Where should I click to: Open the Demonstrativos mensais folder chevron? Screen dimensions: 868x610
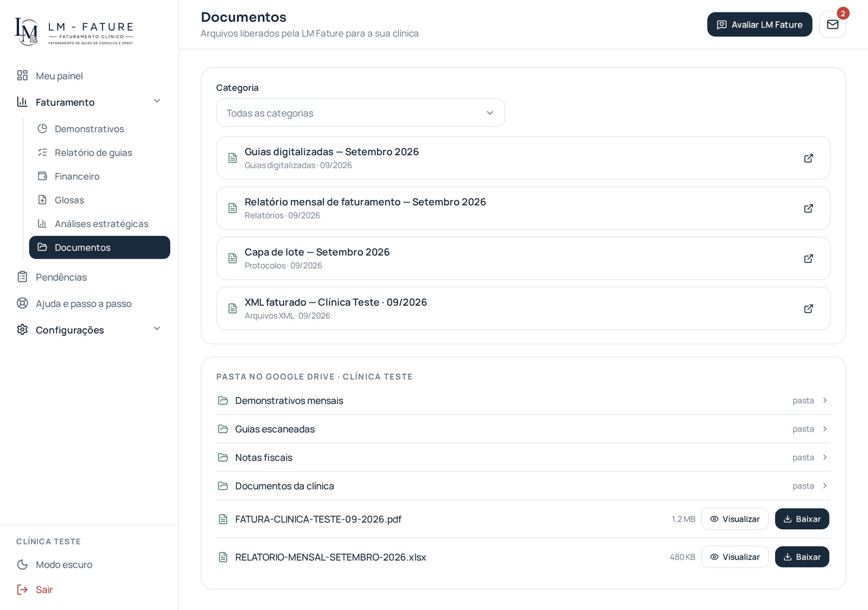pyautogui.click(x=825, y=400)
